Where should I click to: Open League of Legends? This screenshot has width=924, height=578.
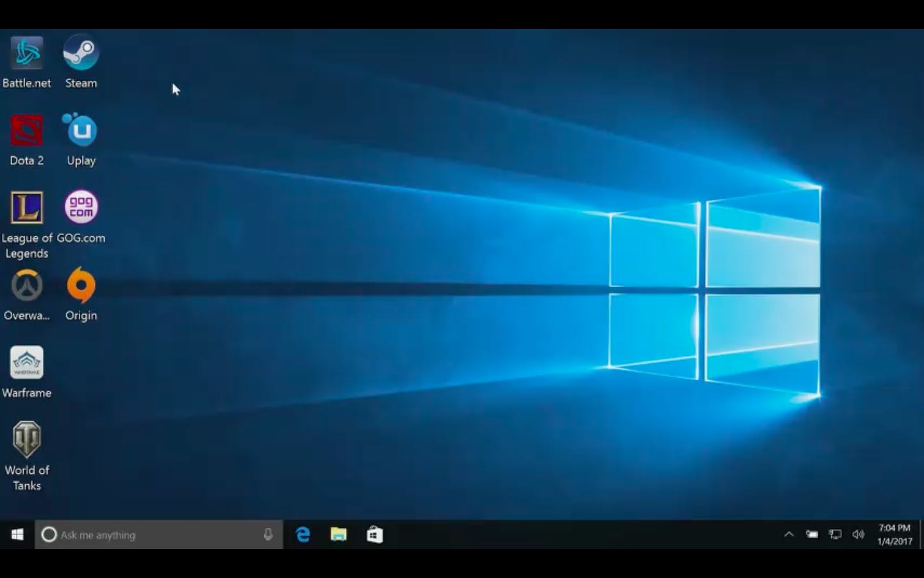click(x=26, y=207)
